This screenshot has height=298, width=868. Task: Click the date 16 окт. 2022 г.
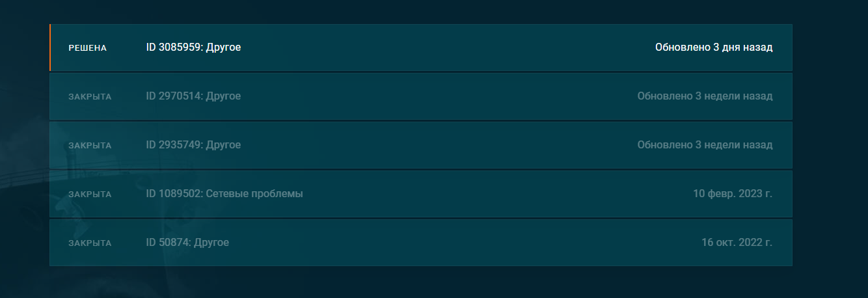click(x=737, y=243)
